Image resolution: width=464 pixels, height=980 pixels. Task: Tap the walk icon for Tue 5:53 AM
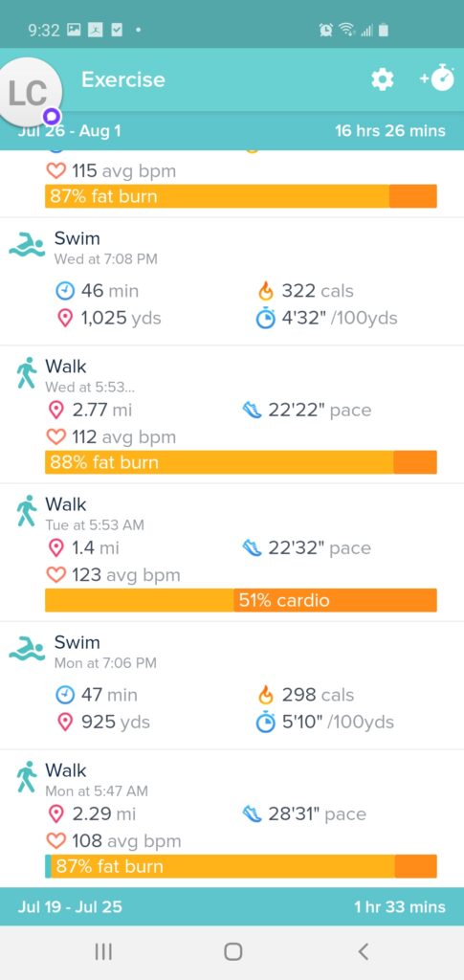point(26,511)
